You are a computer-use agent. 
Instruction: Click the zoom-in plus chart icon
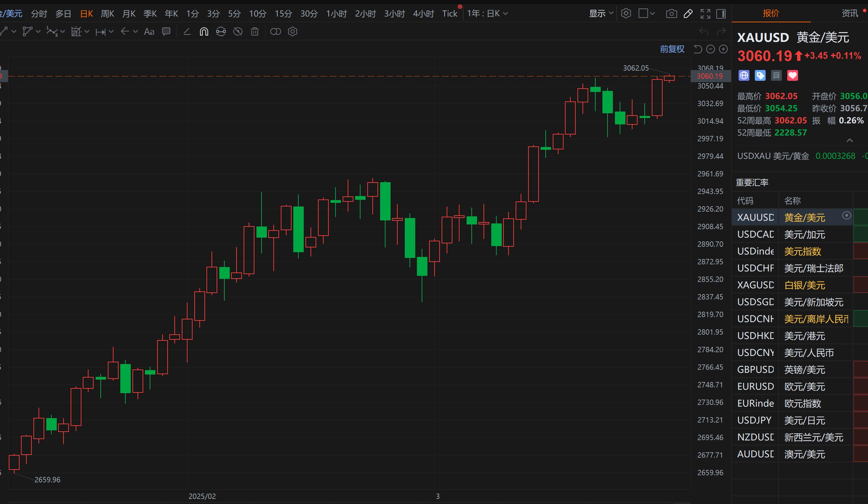(x=723, y=49)
